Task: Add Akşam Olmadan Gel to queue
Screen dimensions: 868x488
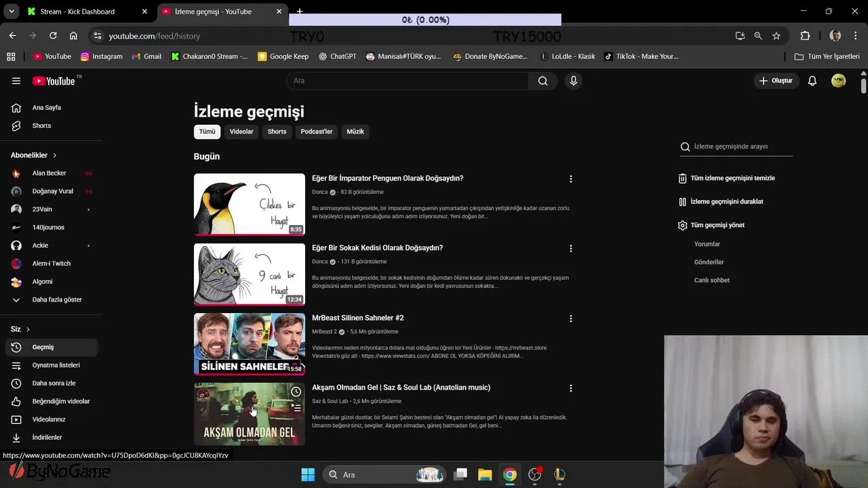Action: [x=296, y=408]
